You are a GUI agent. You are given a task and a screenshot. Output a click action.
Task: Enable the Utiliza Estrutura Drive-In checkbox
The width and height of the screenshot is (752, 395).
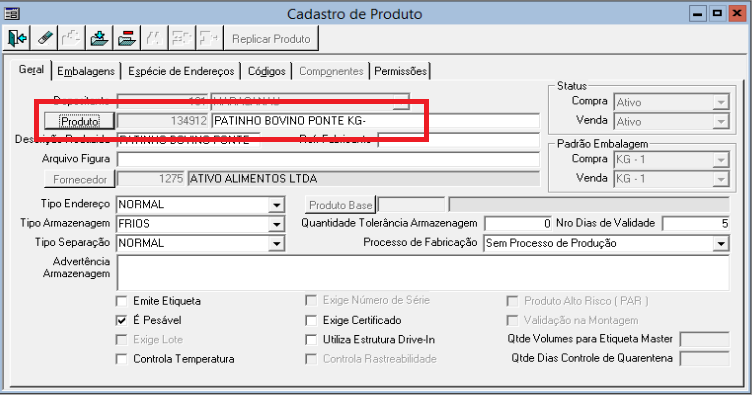311,340
